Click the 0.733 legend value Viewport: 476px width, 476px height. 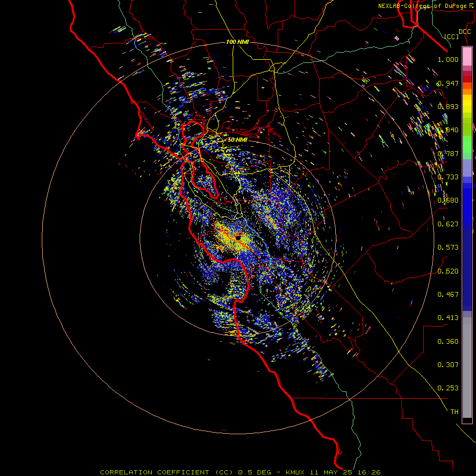[x=448, y=177]
